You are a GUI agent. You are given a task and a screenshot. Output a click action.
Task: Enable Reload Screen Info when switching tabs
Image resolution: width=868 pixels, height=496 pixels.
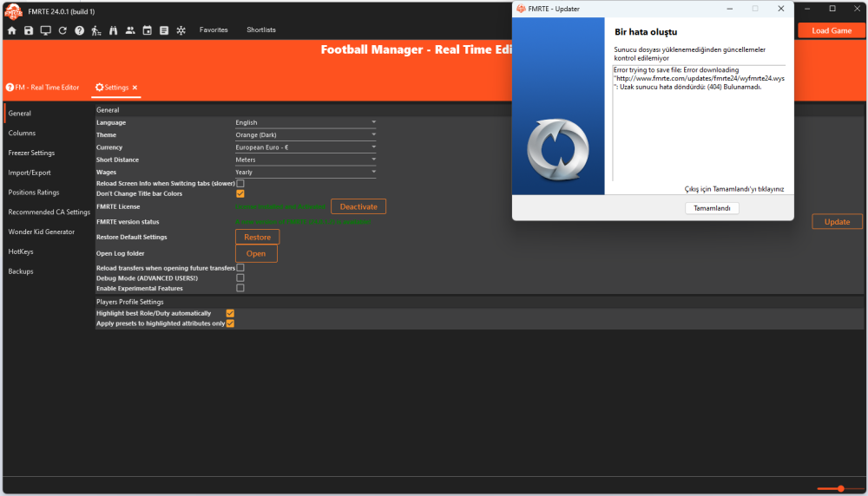click(240, 183)
